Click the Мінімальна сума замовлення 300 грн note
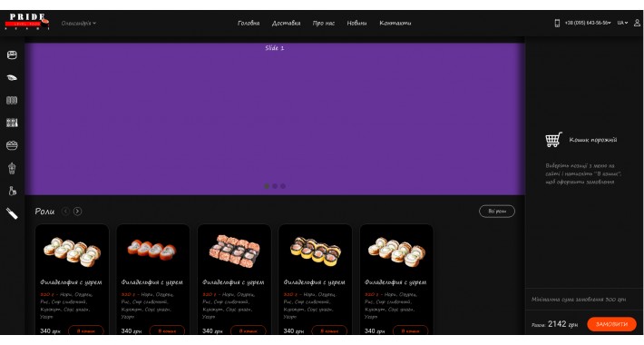Viewport: 644px width, 345px height. (x=579, y=300)
